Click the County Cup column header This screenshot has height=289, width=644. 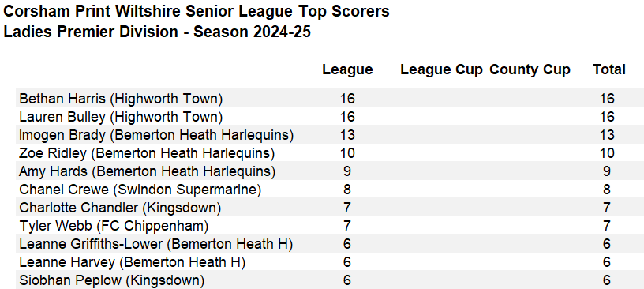pyautogui.click(x=530, y=69)
